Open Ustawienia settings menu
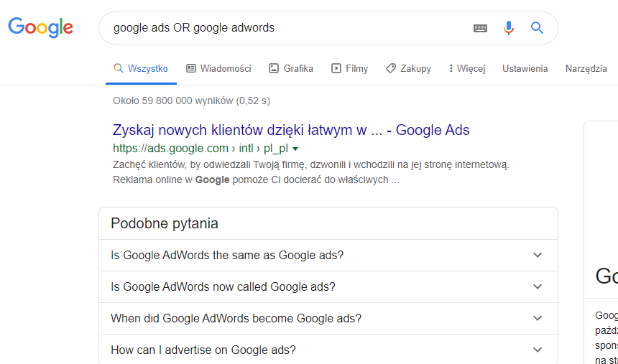618x364 pixels. [x=525, y=69]
